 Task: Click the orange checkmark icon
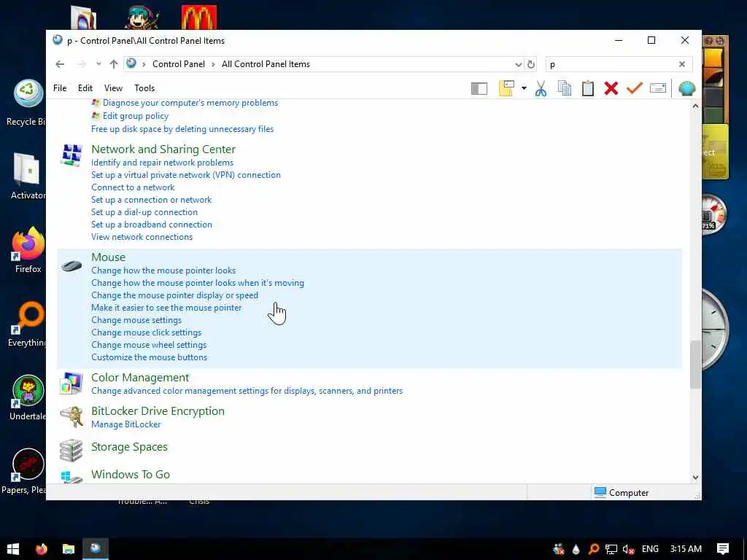click(634, 88)
